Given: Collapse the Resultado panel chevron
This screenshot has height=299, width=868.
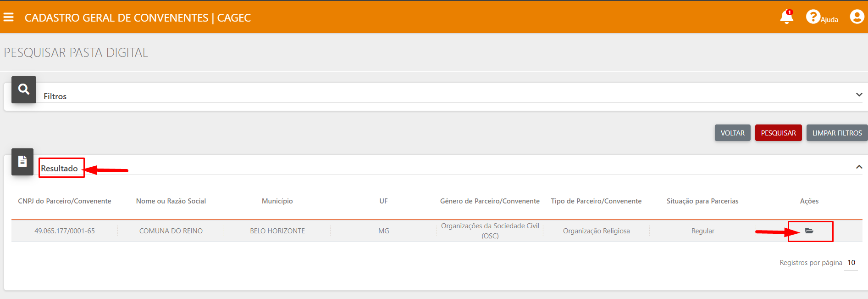Looking at the screenshot, I should click(859, 167).
